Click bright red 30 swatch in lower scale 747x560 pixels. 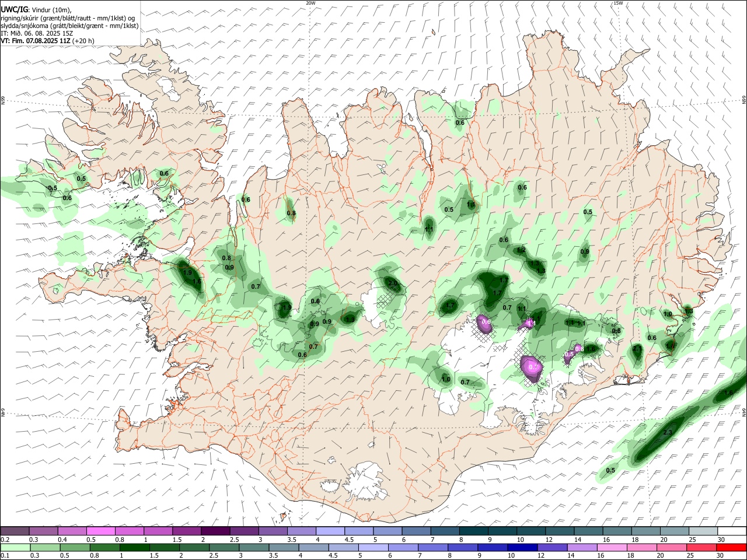731,547
